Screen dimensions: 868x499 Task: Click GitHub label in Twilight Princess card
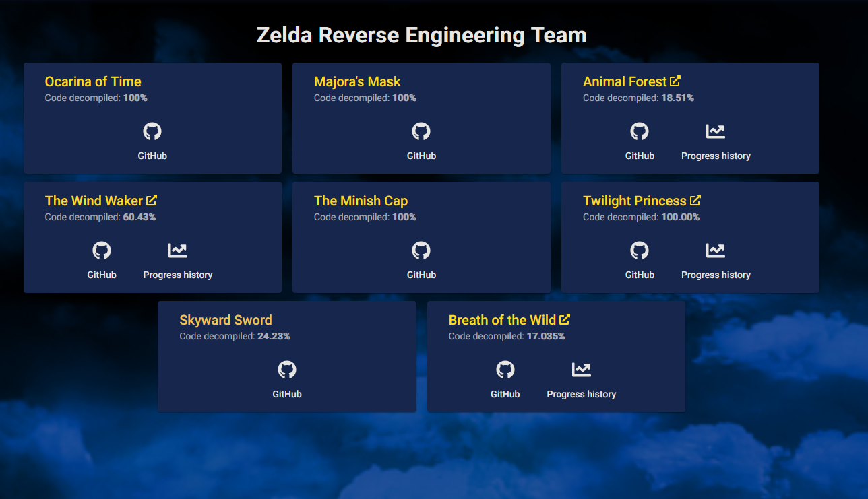640,275
